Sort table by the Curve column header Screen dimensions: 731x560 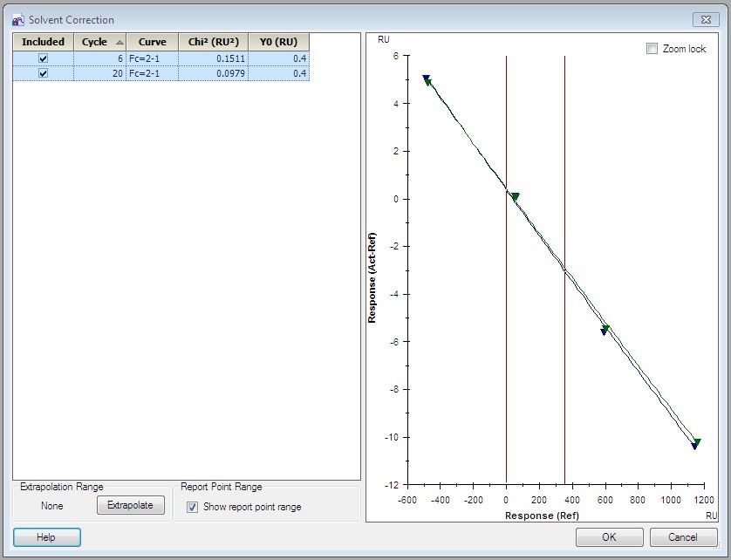[152, 42]
